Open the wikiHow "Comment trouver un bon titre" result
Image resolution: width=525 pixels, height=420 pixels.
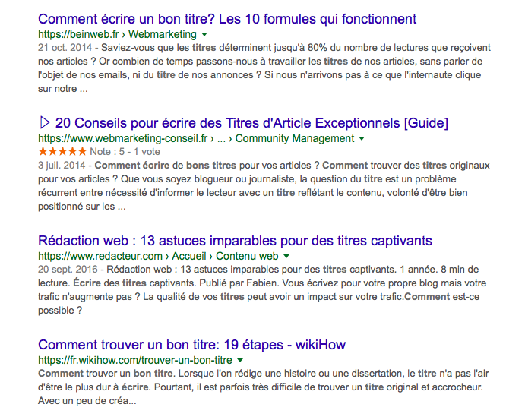[x=191, y=344]
